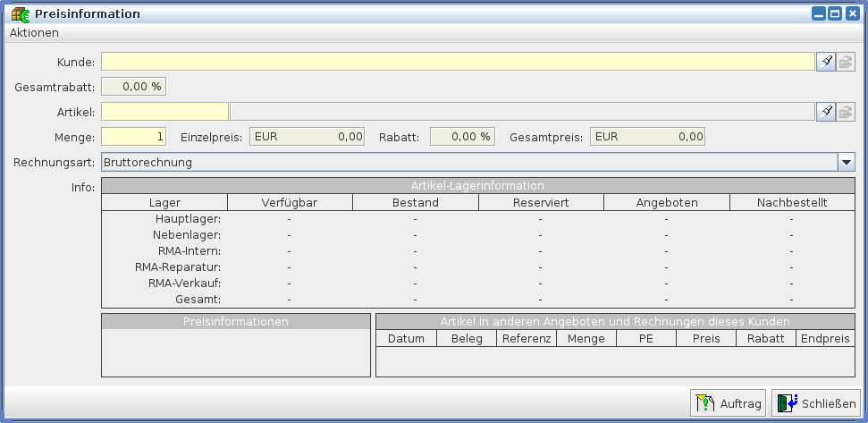This screenshot has height=423, width=868.
Task: Click the flashlight search icon beside Artikel
Action: (826, 112)
